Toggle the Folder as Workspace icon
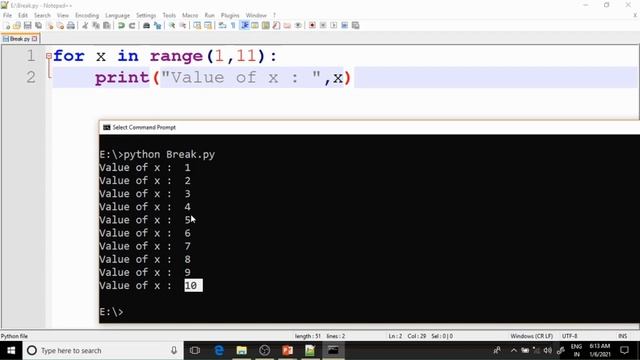Screen dimensions: 640x360 coord(287,26)
